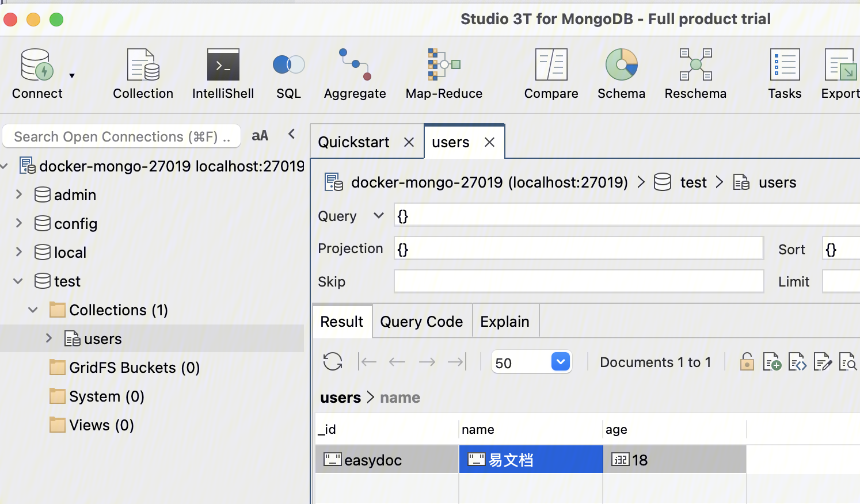Collapse the connection tree sidebar
860x504 pixels.
click(x=292, y=134)
